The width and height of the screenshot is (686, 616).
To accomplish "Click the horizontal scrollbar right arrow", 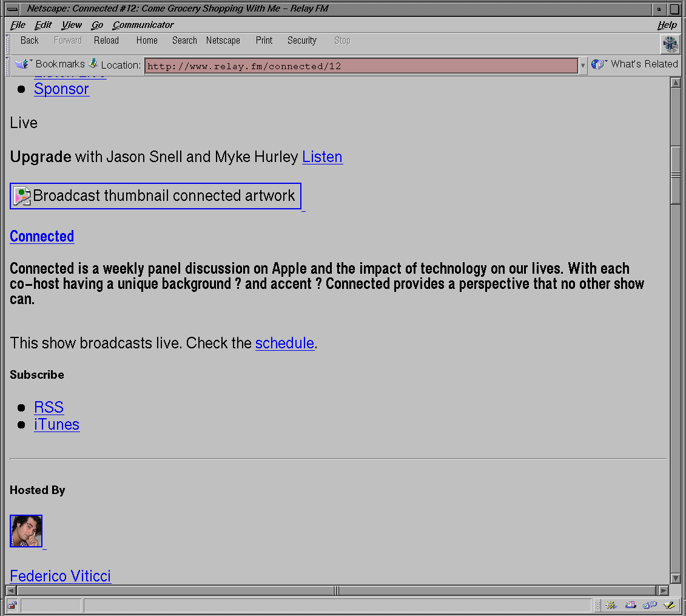I will point(664,591).
